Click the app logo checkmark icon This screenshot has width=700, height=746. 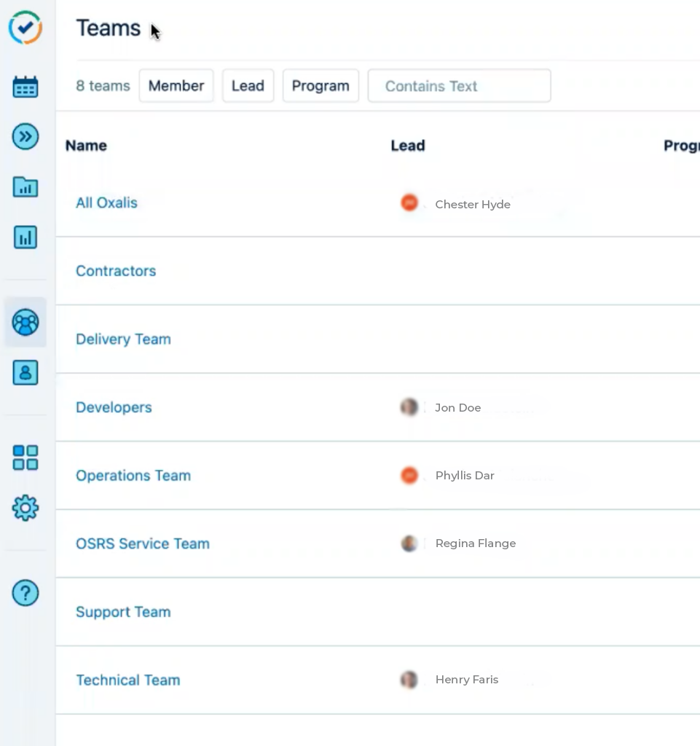(25, 28)
